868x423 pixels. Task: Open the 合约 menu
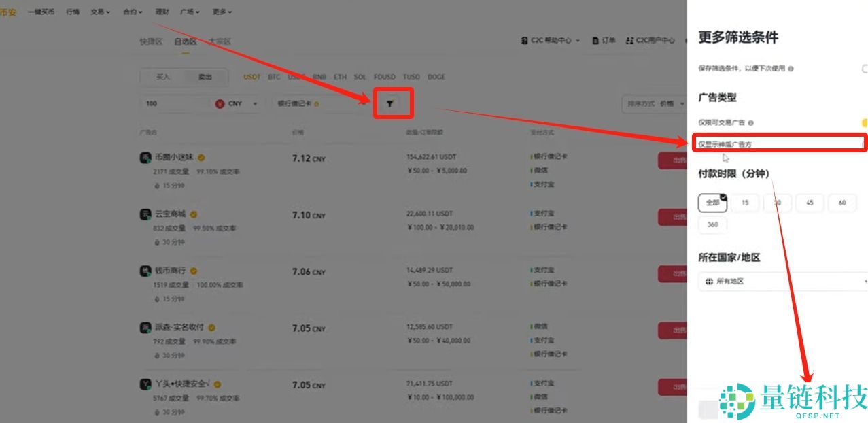click(131, 12)
